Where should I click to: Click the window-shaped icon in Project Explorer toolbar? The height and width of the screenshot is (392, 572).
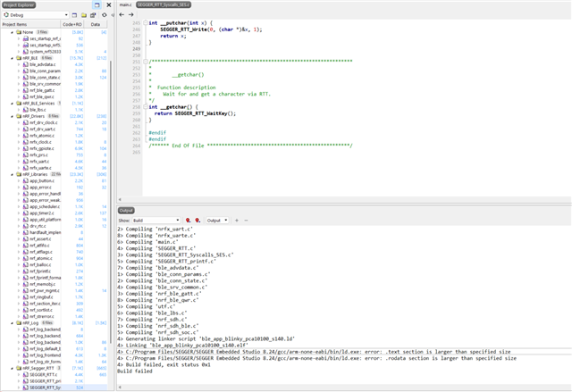point(74,15)
